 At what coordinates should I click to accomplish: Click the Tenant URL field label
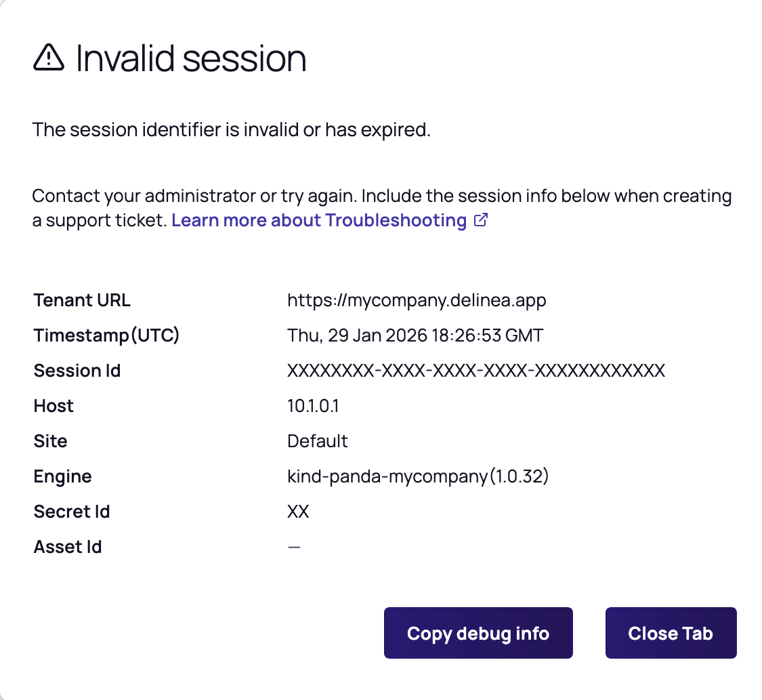click(82, 300)
